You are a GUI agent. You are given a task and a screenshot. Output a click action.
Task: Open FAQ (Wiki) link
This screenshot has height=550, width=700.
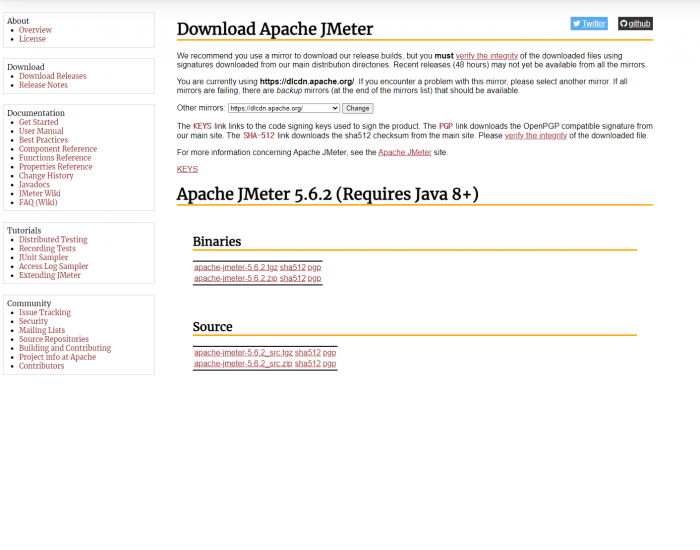38,202
